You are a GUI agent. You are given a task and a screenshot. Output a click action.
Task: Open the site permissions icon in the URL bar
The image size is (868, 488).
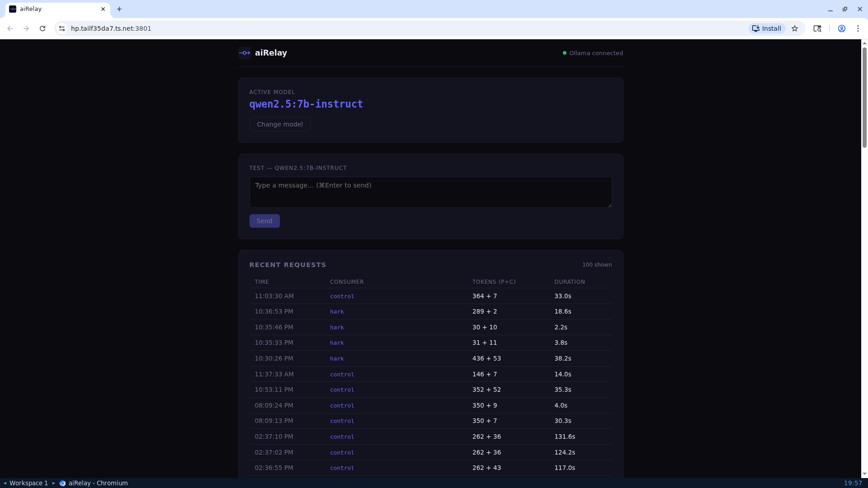(x=61, y=28)
